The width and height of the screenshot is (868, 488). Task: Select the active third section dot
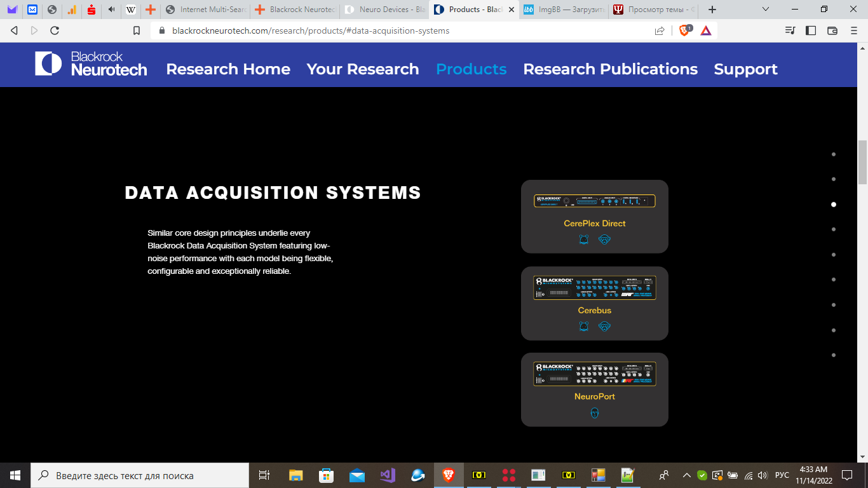coord(834,205)
